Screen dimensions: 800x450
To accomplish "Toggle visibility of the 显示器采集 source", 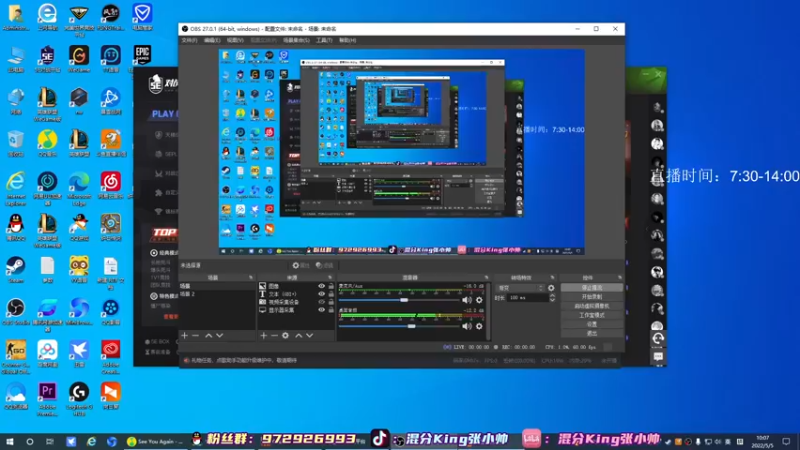I will coord(321,310).
